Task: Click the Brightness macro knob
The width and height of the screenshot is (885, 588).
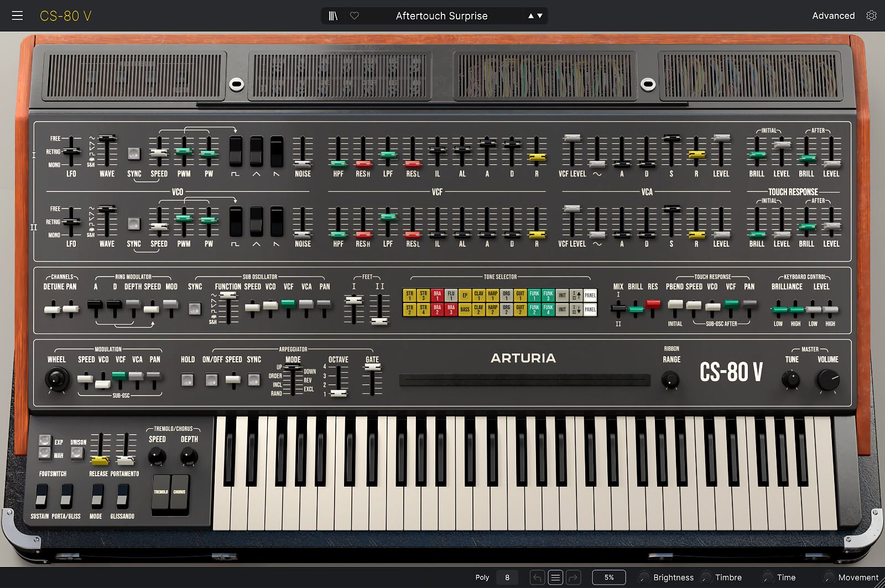Action: (644, 577)
